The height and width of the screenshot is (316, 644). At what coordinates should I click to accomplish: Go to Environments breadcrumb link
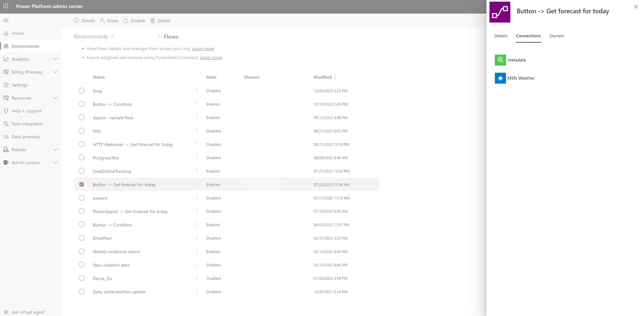[91, 37]
